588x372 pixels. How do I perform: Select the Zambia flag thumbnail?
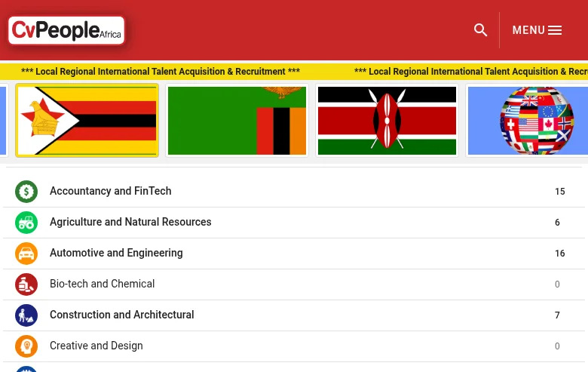(x=237, y=121)
